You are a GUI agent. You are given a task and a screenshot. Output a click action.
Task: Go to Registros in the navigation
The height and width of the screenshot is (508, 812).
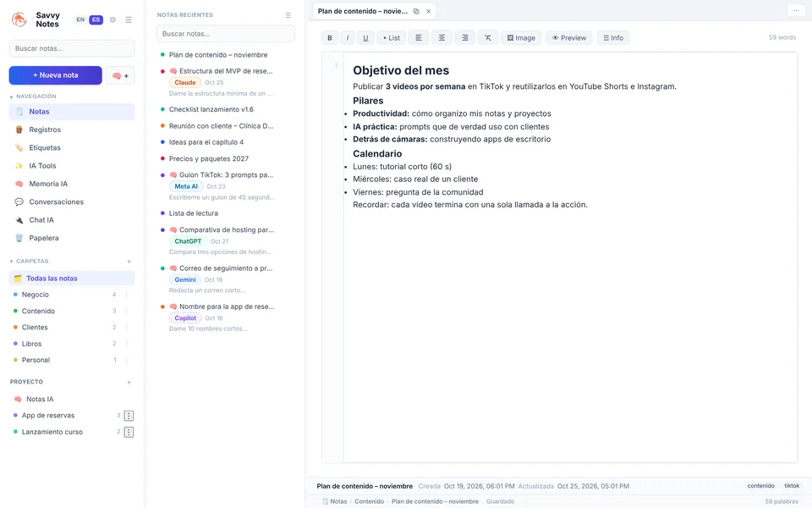pos(72,130)
